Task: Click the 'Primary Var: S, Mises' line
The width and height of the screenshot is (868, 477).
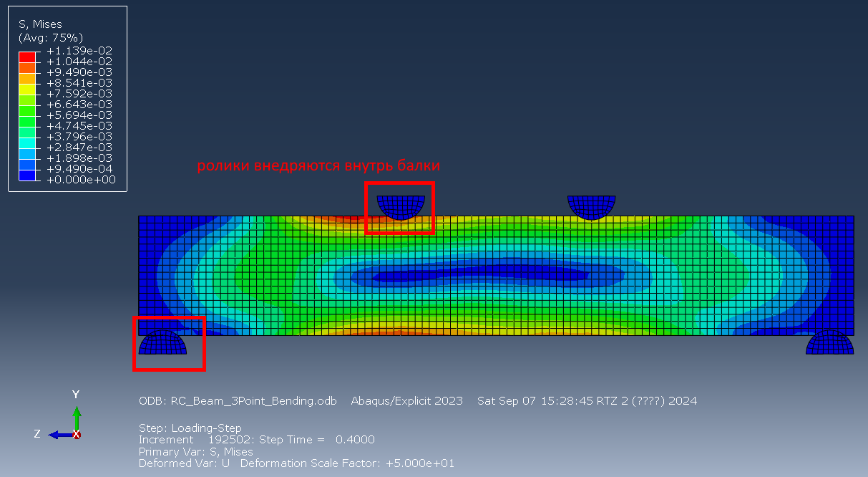Action: click(196, 452)
